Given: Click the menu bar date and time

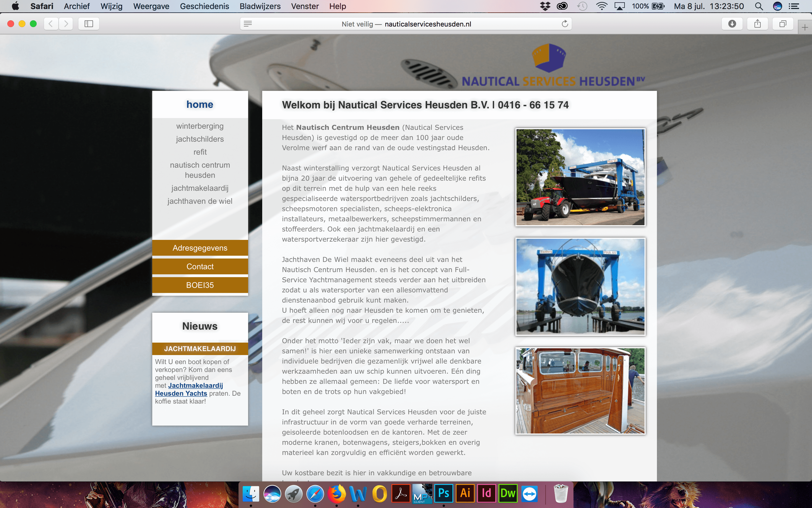Looking at the screenshot, I should click(x=709, y=6).
